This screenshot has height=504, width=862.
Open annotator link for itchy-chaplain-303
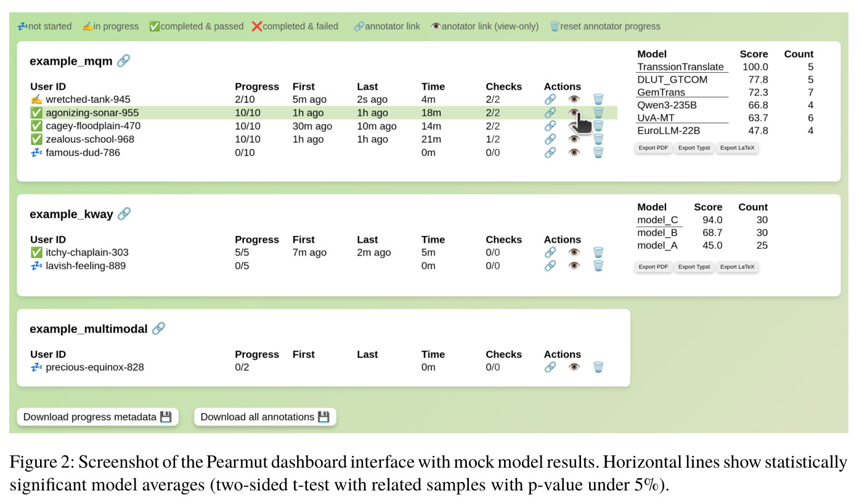550,253
